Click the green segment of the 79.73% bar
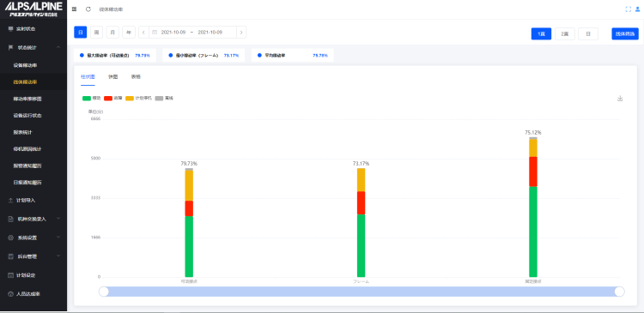The width and height of the screenshot is (644, 313). pos(189,246)
